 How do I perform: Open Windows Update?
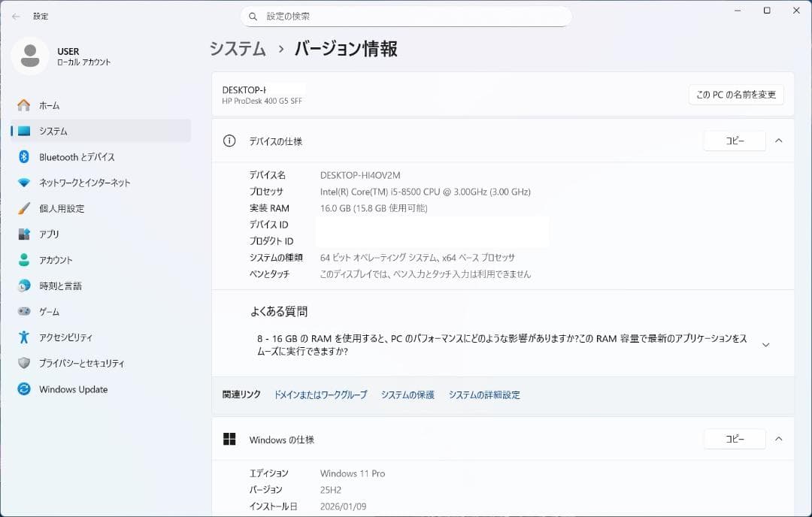72,389
